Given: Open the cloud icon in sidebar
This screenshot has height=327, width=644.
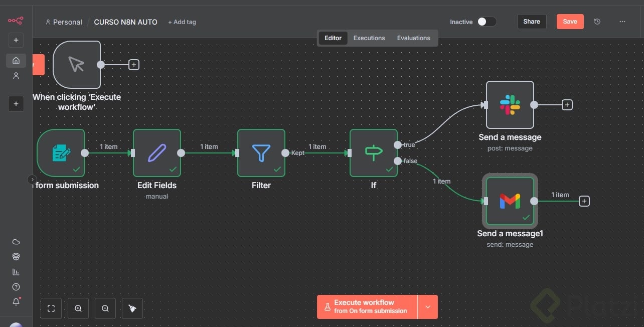Looking at the screenshot, I should coord(16,242).
